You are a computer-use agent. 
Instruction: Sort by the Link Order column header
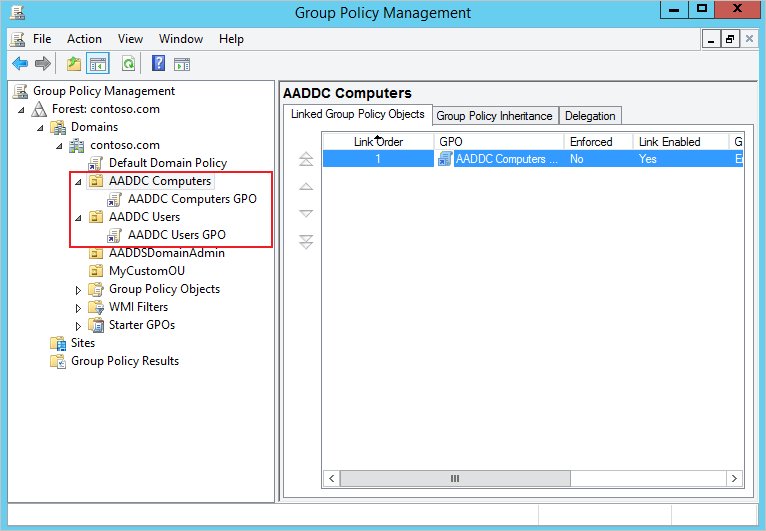point(378,142)
